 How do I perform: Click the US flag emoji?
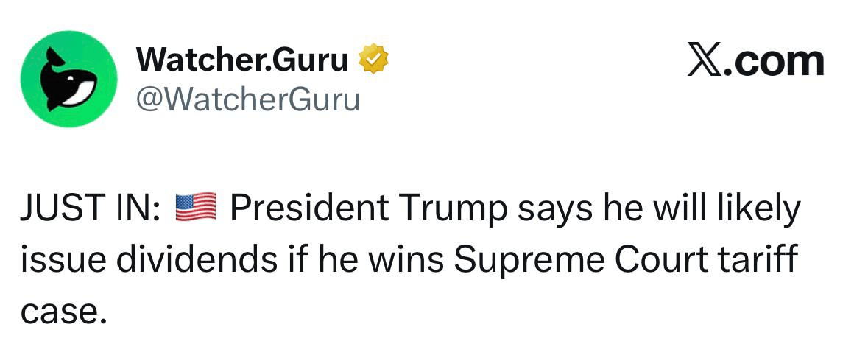click(x=195, y=208)
